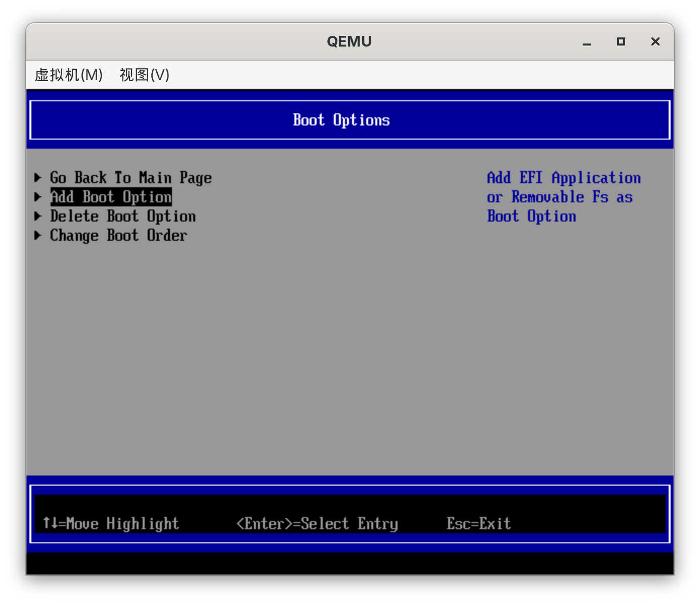The width and height of the screenshot is (700, 604).
Task: Close the QEMU window
Action: 655,41
